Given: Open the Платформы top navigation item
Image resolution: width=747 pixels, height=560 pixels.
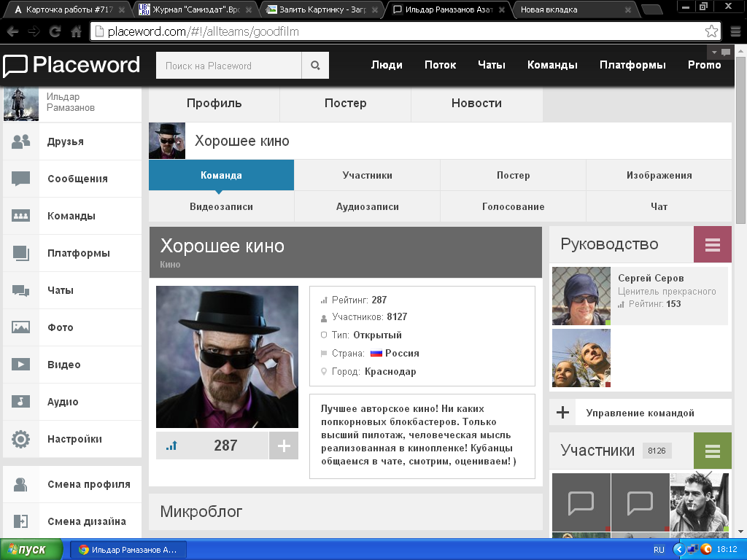Looking at the screenshot, I should [x=632, y=65].
